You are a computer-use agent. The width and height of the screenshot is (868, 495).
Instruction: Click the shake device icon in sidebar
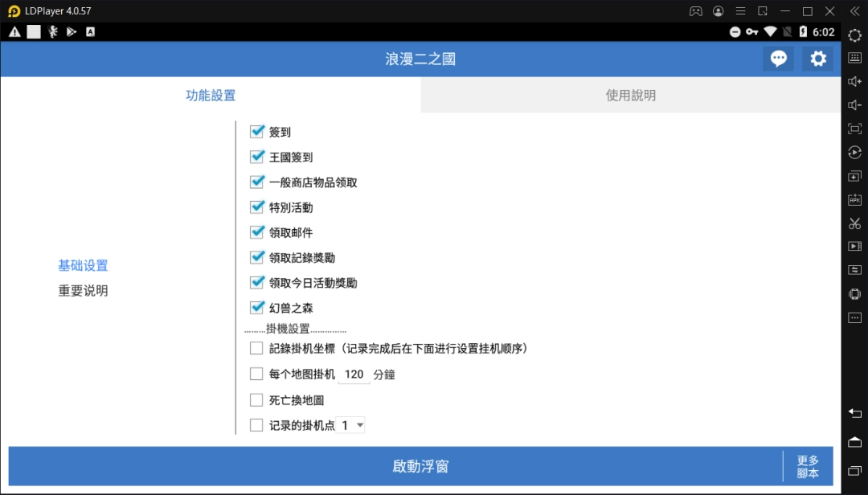(854, 294)
